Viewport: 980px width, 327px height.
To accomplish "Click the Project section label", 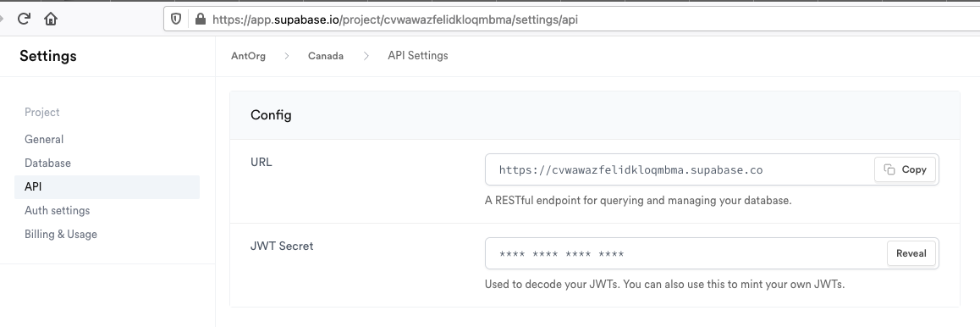I will pos(41,112).
